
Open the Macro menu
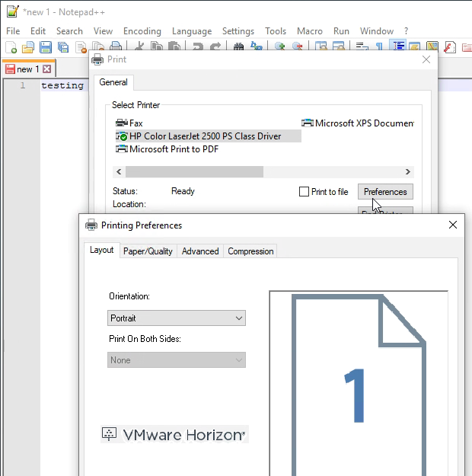coord(310,31)
